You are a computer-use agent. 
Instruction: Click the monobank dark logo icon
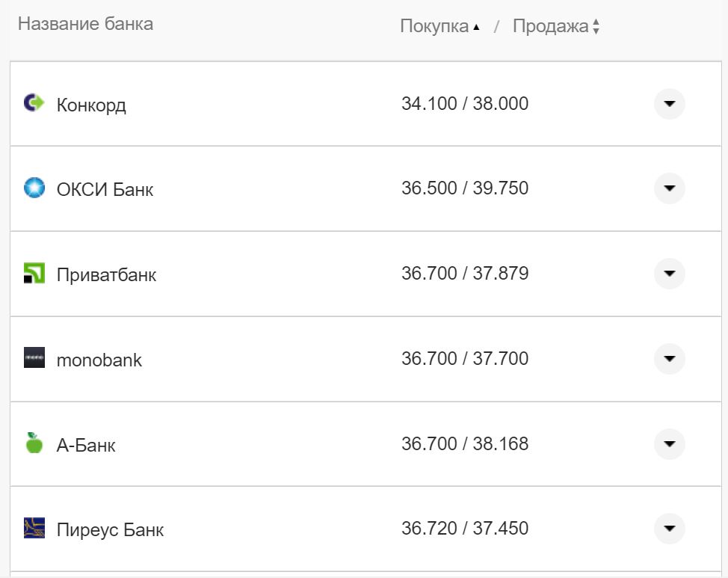pyautogui.click(x=33, y=359)
